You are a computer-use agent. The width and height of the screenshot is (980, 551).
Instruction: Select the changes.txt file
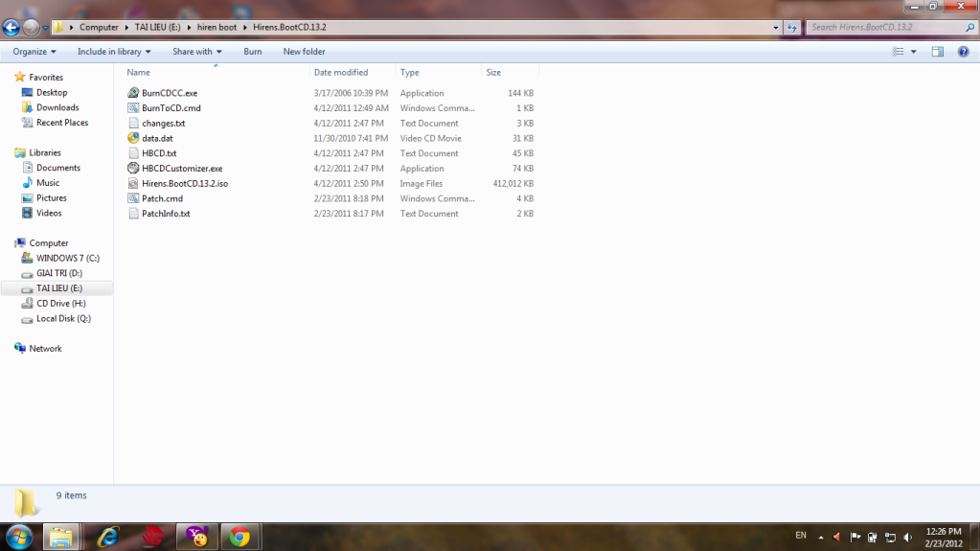coord(163,124)
